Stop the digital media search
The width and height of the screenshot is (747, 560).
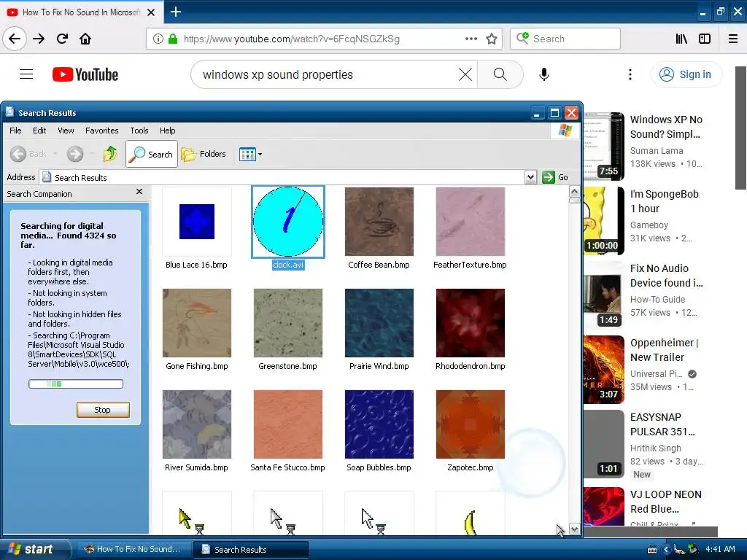(103, 410)
